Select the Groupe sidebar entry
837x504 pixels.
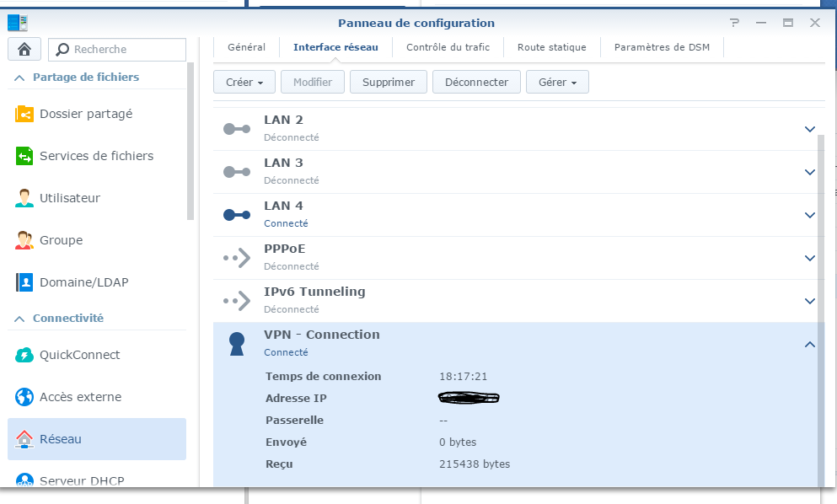pos(97,240)
